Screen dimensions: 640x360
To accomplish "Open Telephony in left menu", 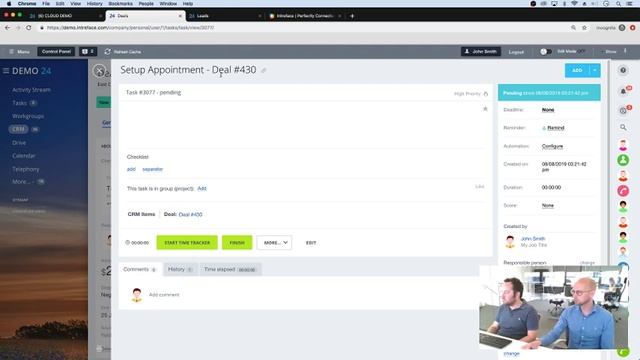I will 26,169.
